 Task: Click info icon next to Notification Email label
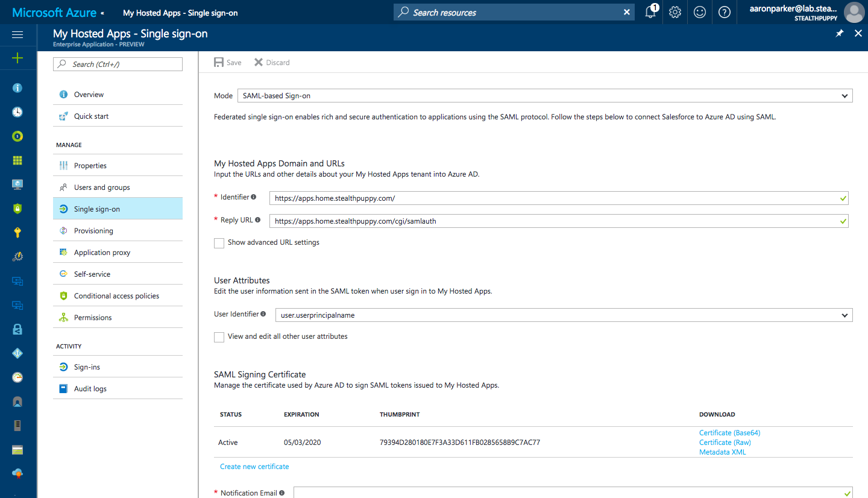point(282,493)
